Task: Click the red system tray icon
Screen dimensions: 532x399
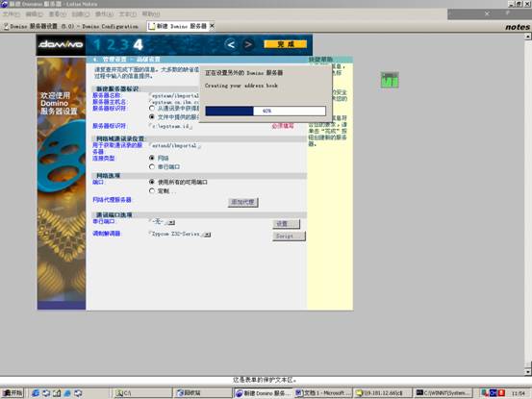Action: tap(502, 393)
